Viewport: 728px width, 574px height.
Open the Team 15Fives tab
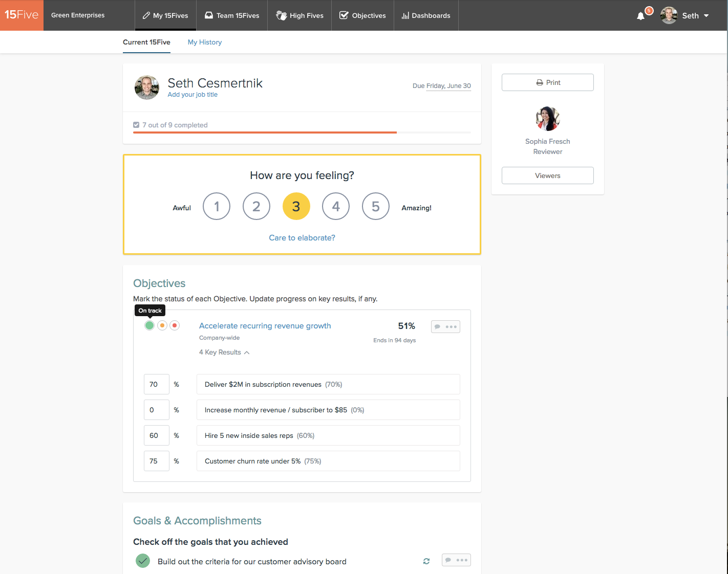[x=232, y=15]
